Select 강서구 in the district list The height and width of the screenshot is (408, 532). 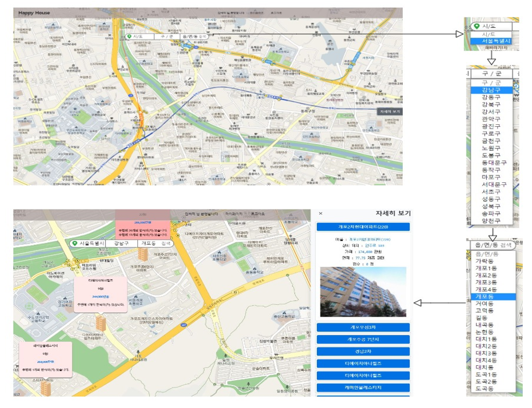[x=491, y=111]
